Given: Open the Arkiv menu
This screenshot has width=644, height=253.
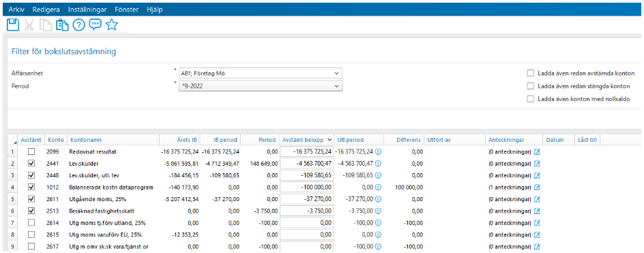Looking at the screenshot, I should [x=17, y=10].
